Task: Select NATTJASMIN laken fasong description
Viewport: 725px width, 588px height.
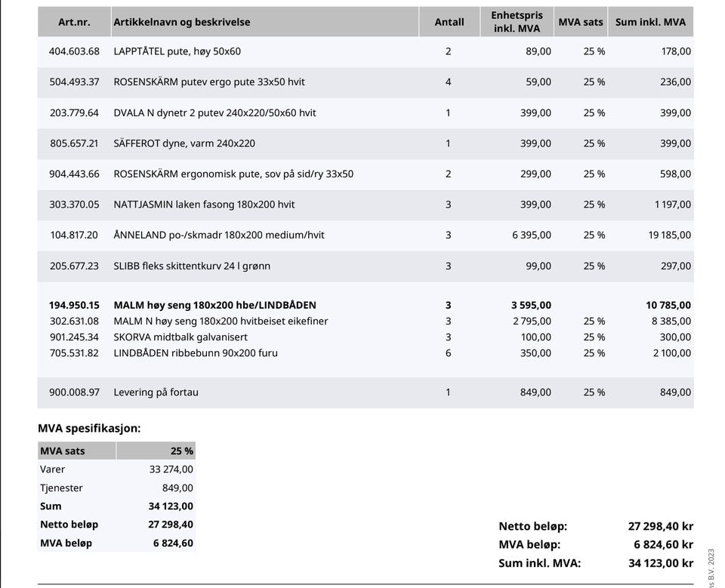Action: 204,205
